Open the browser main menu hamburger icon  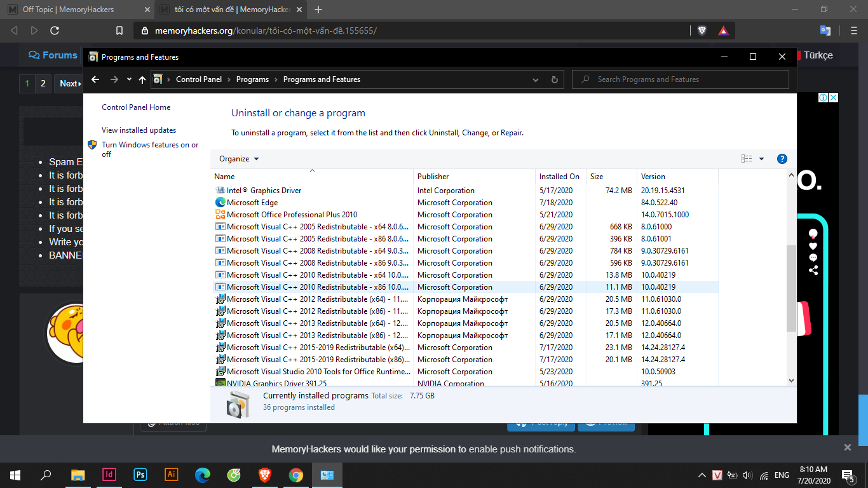click(853, 30)
